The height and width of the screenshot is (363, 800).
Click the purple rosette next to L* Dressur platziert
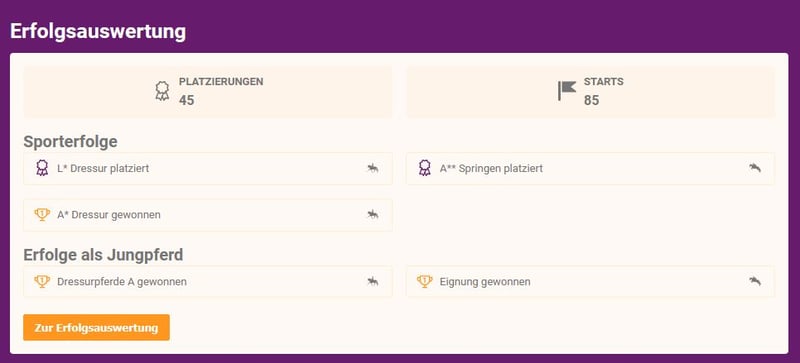pyautogui.click(x=42, y=168)
